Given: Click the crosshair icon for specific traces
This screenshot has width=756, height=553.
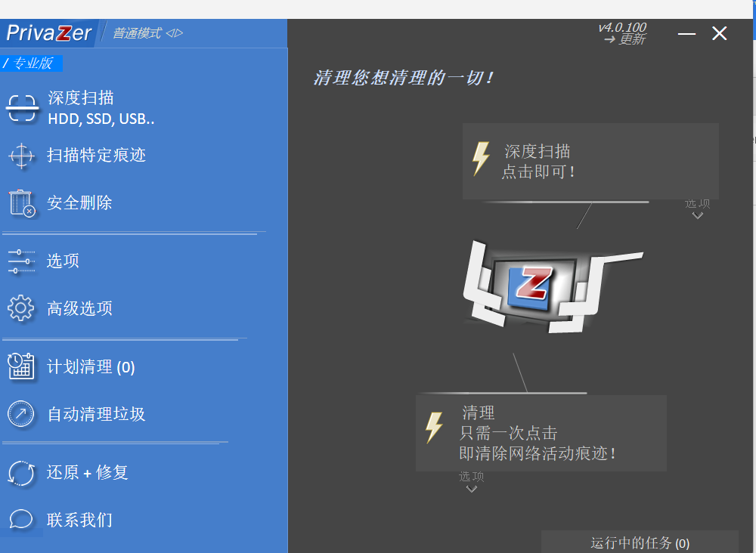Looking at the screenshot, I should click(21, 156).
